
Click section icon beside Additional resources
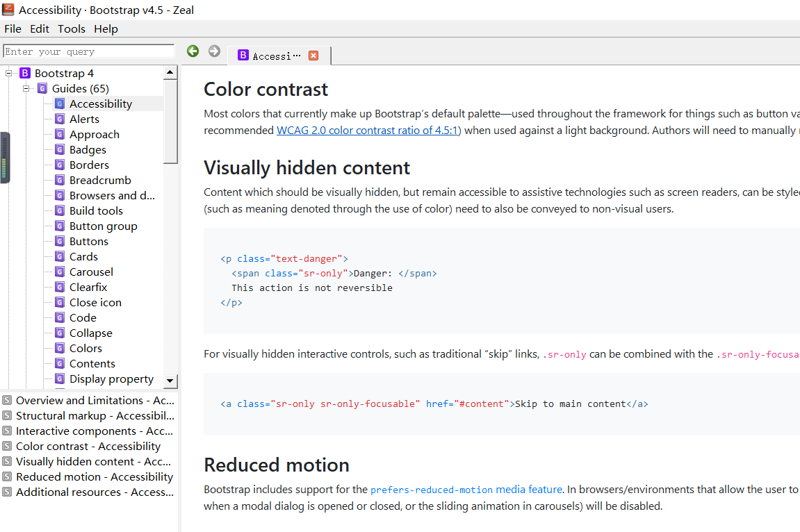pos(7,492)
